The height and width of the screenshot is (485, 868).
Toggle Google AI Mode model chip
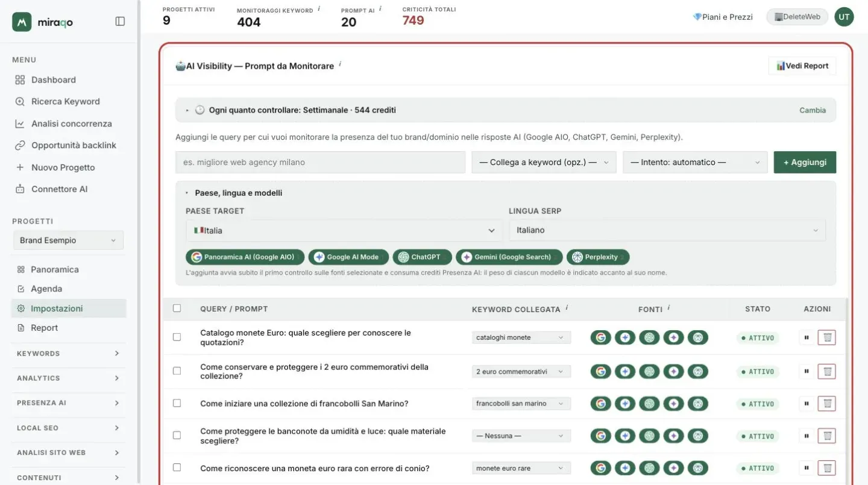point(350,257)
